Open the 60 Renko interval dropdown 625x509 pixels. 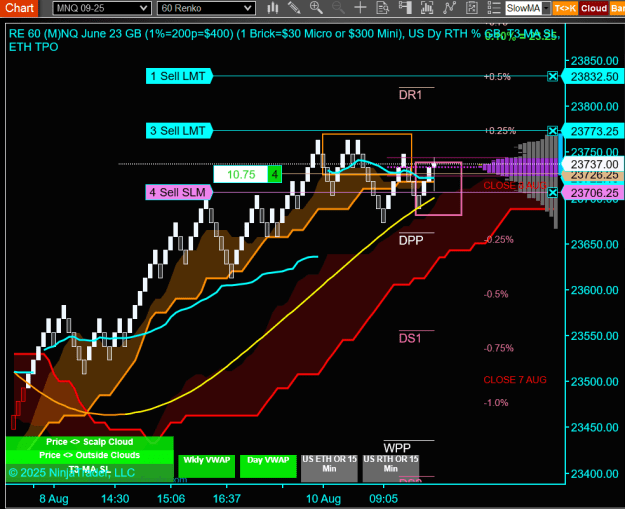click(x=206, y=8)
